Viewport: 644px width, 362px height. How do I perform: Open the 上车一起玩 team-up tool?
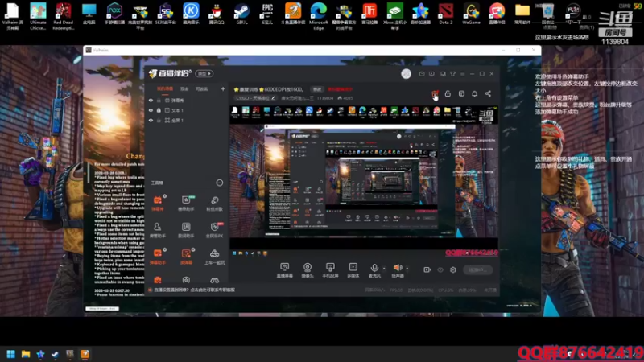point(214,257)
